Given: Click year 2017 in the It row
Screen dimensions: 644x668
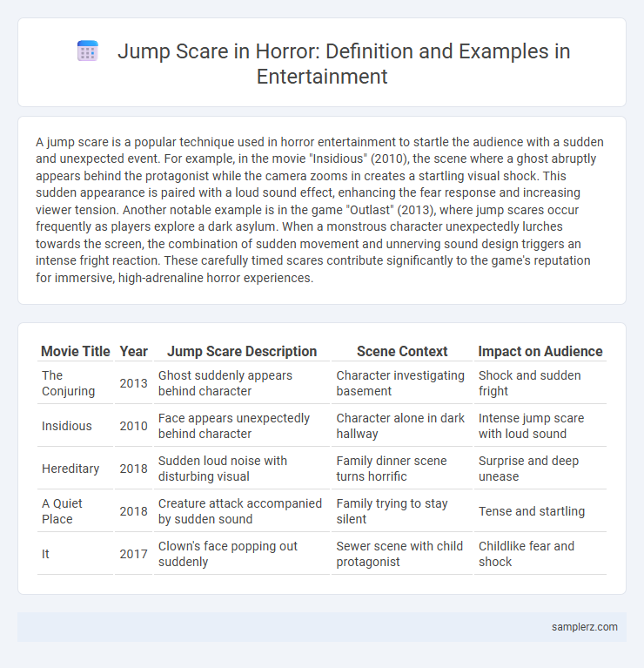Looking at the screenshot, I should (133, 553).
